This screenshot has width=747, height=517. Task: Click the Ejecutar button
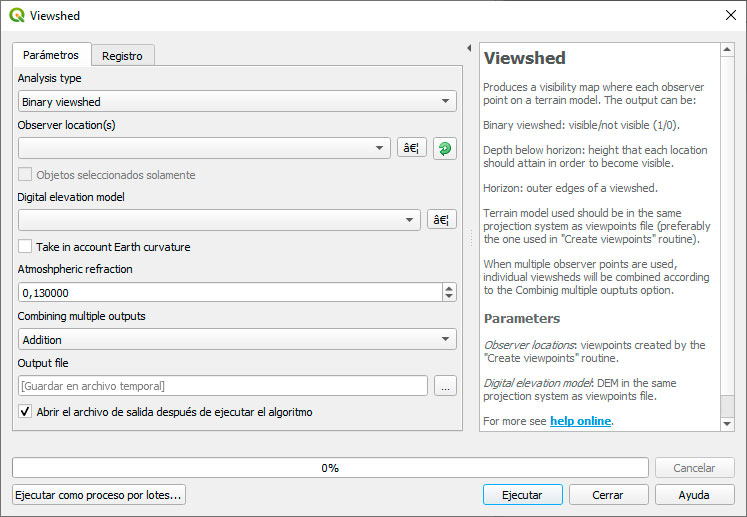523,495
